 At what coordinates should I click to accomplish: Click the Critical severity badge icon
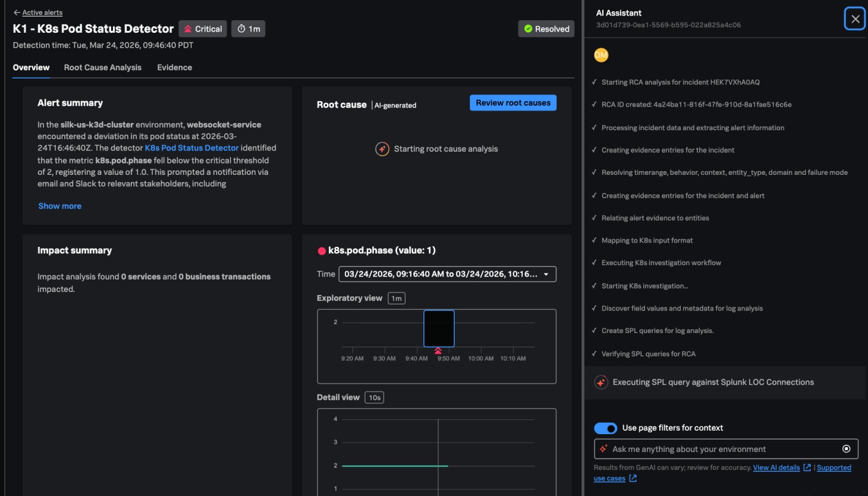(188, 29)
